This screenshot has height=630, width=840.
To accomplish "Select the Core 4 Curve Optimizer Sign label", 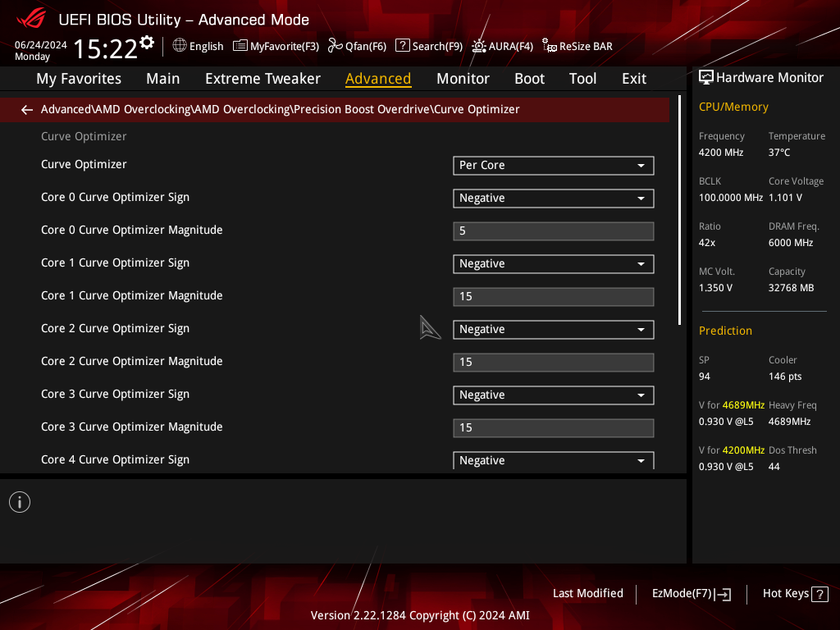I will tap(115, 460).
